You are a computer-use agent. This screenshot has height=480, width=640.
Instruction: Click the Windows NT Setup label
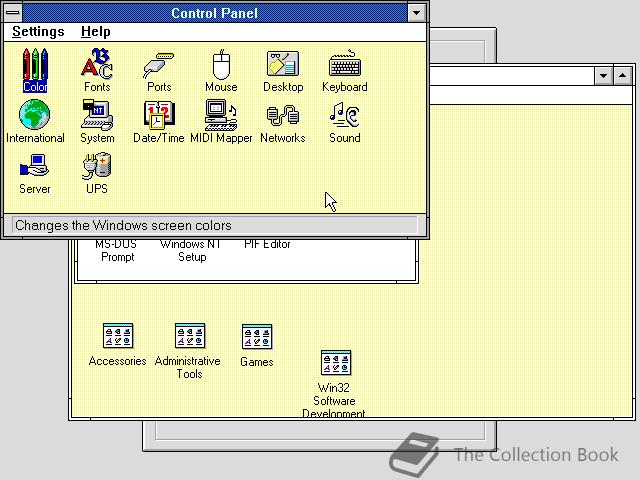(x=191, y=251)
